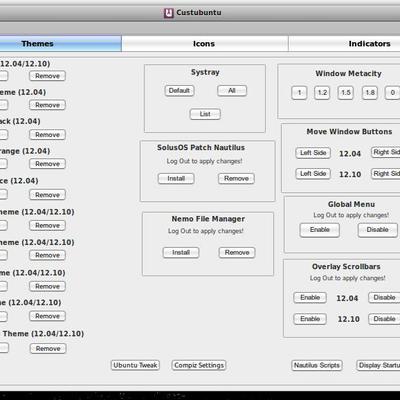Image resolution: width=400 pixels, height=400 pixels.
Task: Move window buttons Left Side for 12.10
Action: tap(313, 174)
